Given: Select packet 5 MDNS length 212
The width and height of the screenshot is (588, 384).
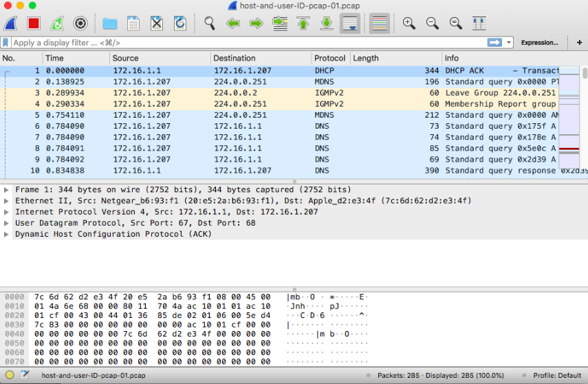Looking at the screenshot, I should 279,115.
